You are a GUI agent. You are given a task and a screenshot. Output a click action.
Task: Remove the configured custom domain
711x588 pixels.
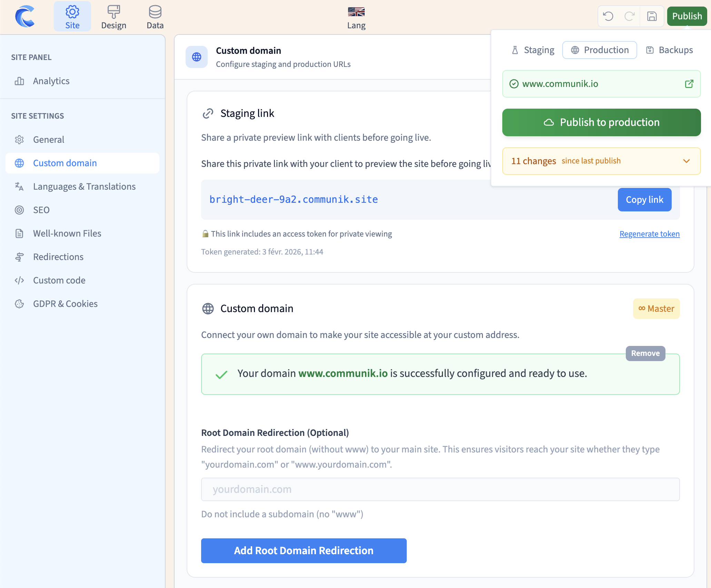pos(645,353)
